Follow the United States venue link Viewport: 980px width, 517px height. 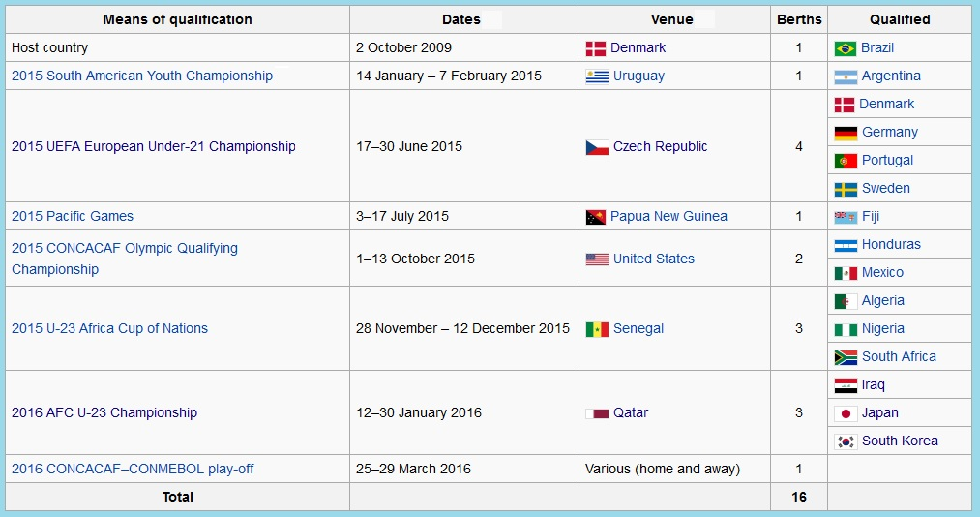click(654, 258)
